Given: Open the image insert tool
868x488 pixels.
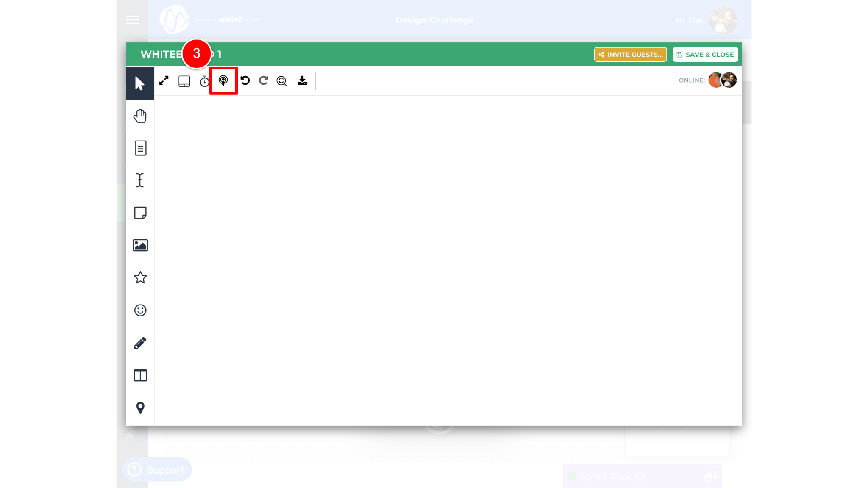Looking at the screenshot, I should tap(140, 245).
